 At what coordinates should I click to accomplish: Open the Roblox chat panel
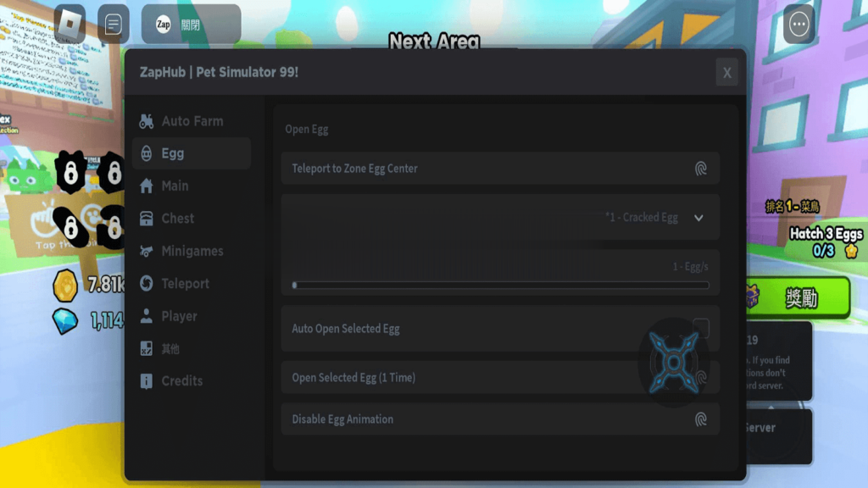[114, 25]
